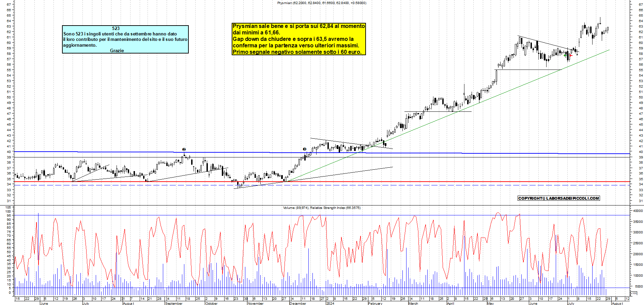Click line 'dai minimi a 61,66.'
Image resolution: width=644 pixels, height=305 pixels.
(256, 32)
